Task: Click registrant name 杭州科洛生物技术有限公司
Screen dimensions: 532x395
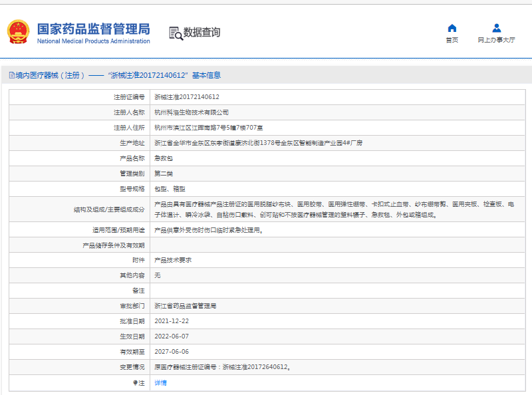Action: [192, 112]
